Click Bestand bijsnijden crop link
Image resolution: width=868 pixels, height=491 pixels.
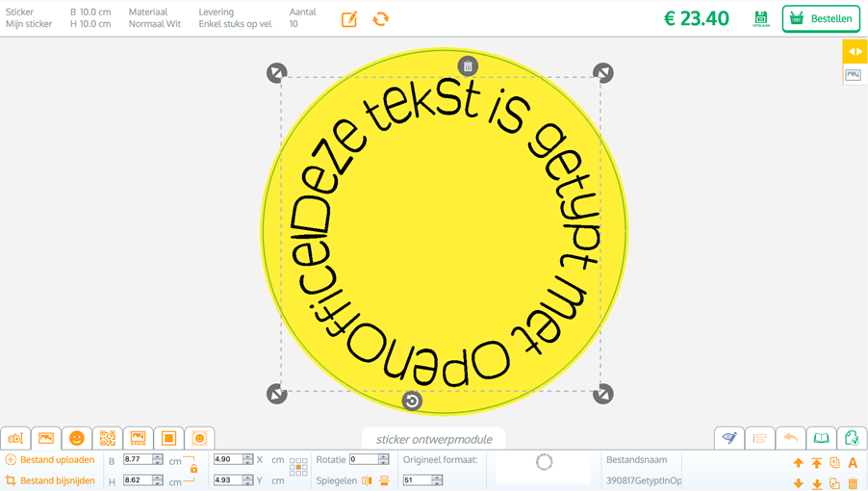coord(50,480)
